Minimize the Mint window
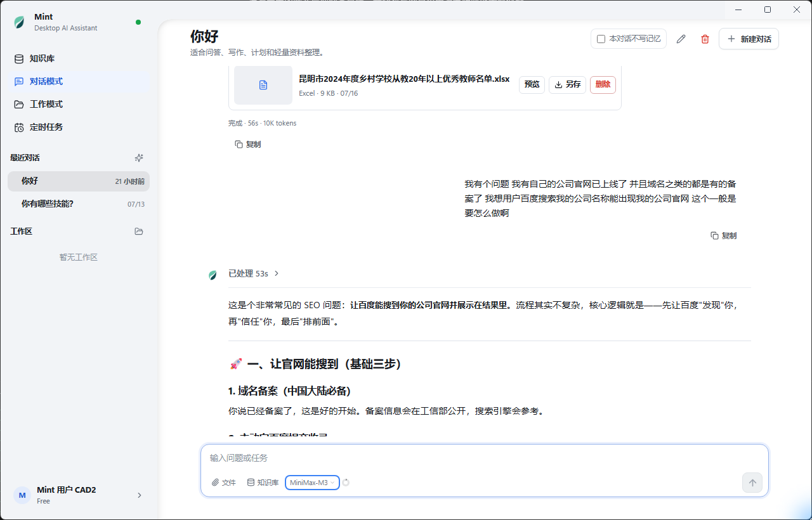The image size is (812, 520). click(738, 10)
